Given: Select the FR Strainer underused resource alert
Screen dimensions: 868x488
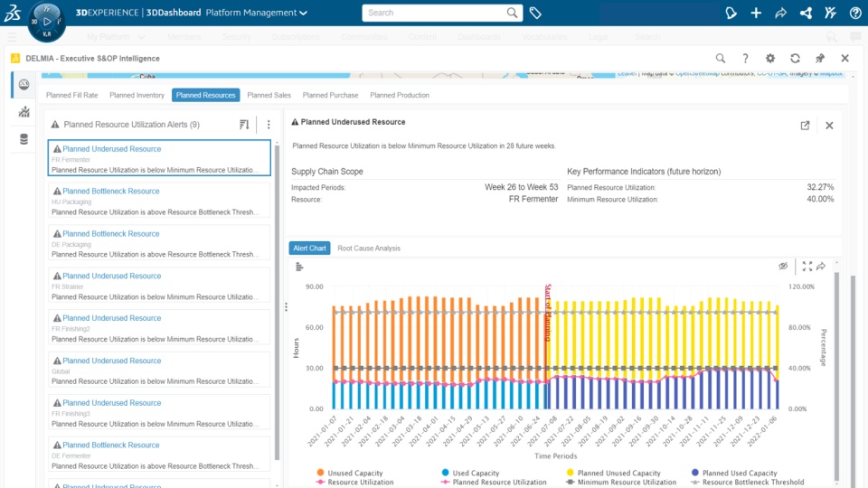Looking at the screenshot, I should click(159, 286).
